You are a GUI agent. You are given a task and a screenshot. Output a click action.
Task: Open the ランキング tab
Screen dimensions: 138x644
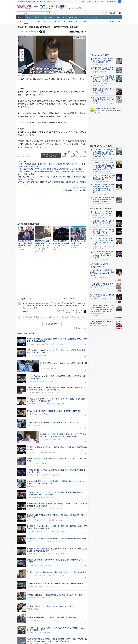86,17
